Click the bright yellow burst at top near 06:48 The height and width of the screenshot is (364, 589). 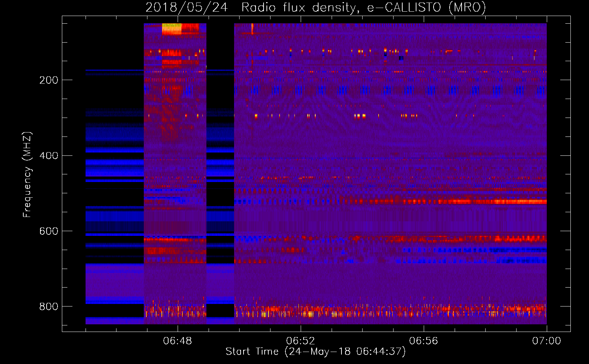[x=171, y=29]
